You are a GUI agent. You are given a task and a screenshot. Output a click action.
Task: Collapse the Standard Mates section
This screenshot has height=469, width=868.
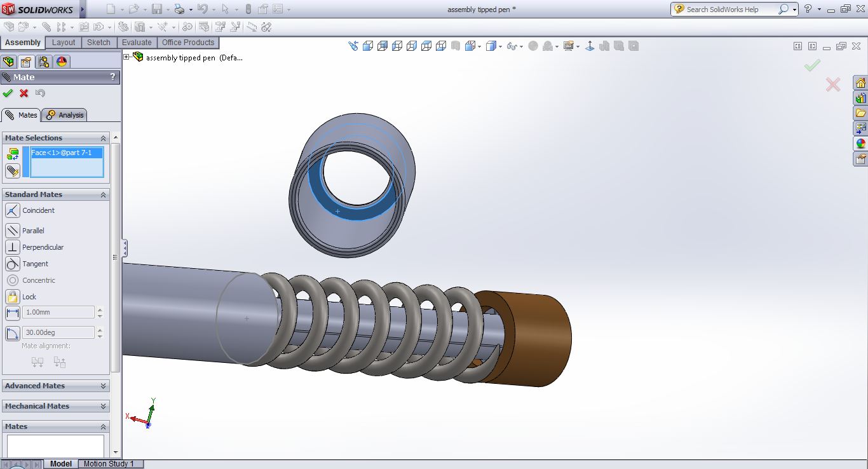103,194
